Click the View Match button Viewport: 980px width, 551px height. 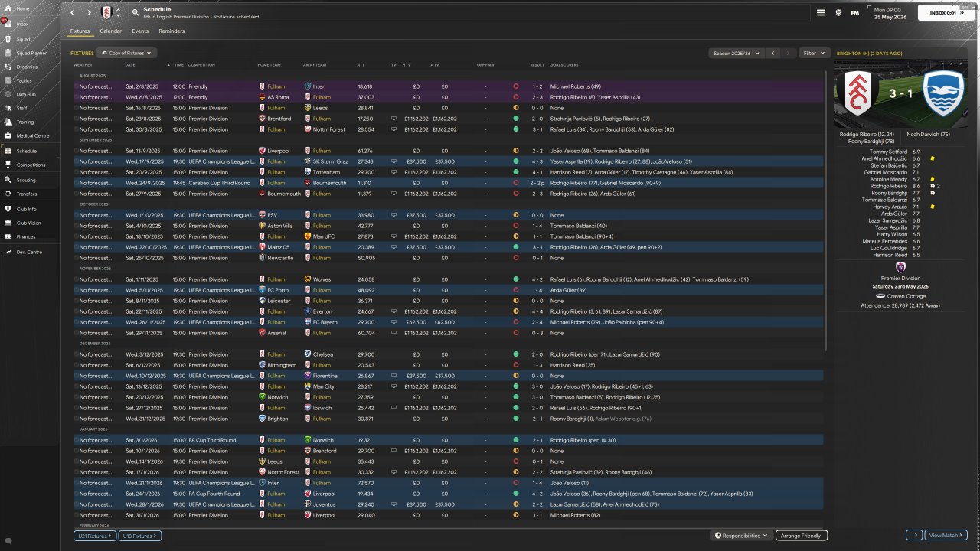click(x=946, y=536)
